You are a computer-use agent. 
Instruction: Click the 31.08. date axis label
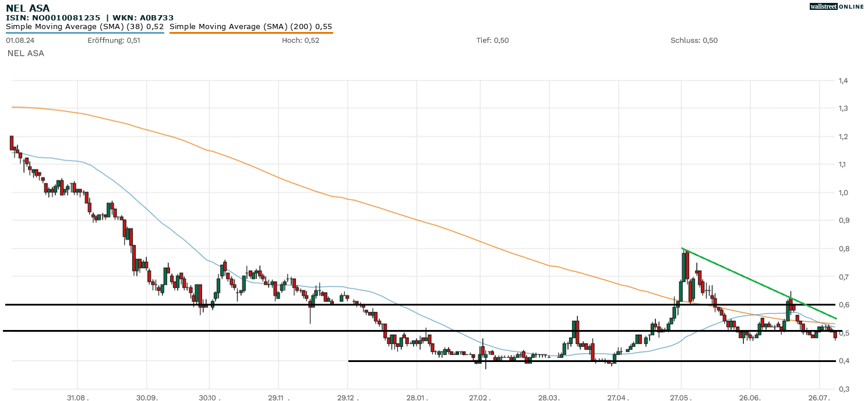(x=77, y=397)
